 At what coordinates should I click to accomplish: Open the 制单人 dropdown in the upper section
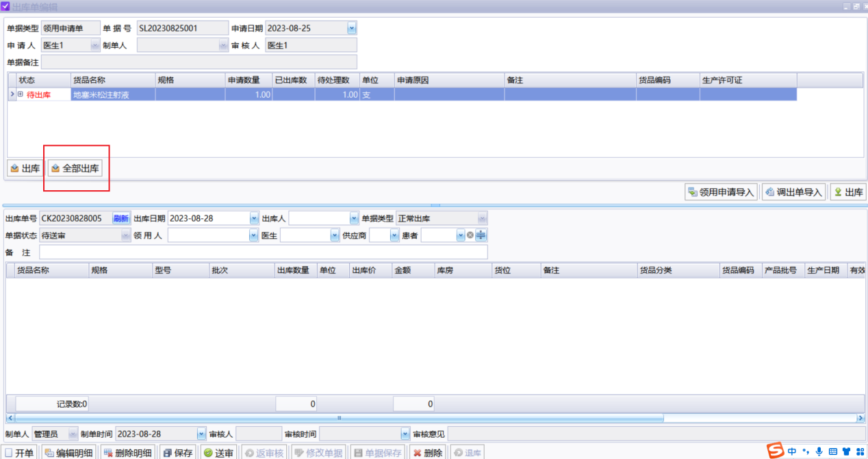tap(223, 45)
